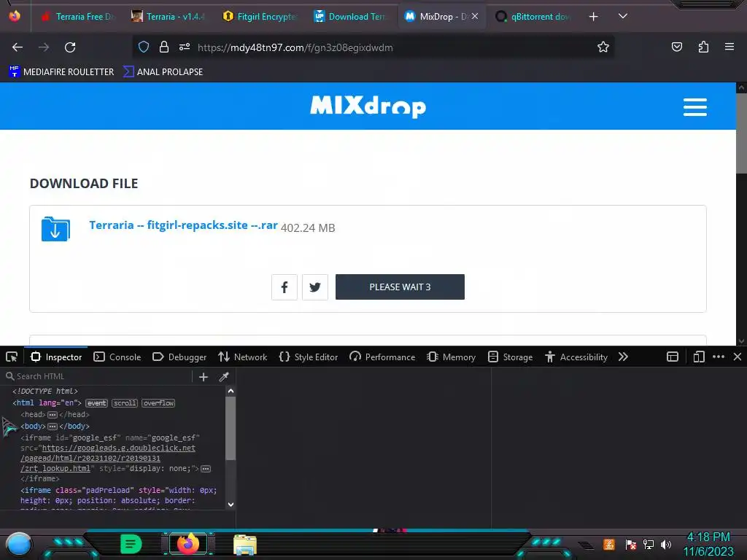Screen dimensions: 747x560
Task: Open the Style Editor devtools tab
Action: point(309,357)
